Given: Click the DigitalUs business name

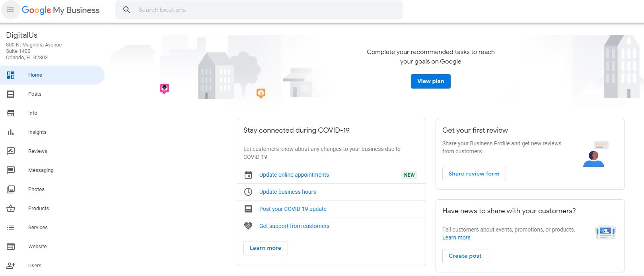Looking at the screenshot, I should 22,35.
